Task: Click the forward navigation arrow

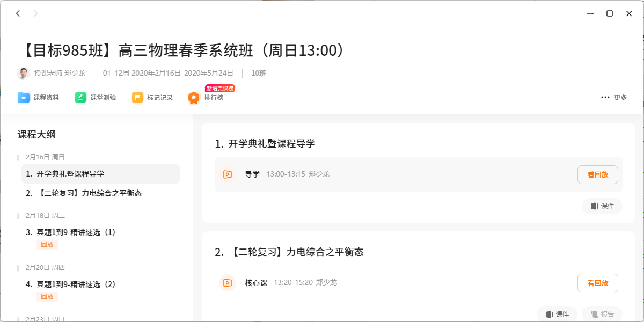Action: 36,13
